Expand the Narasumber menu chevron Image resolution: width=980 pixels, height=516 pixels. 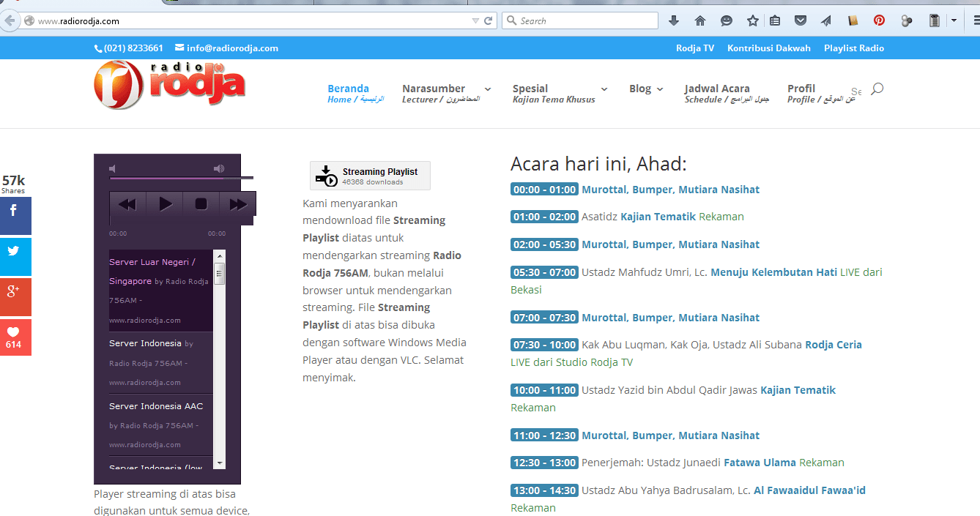pyautogui.click(x=488, y=89)
